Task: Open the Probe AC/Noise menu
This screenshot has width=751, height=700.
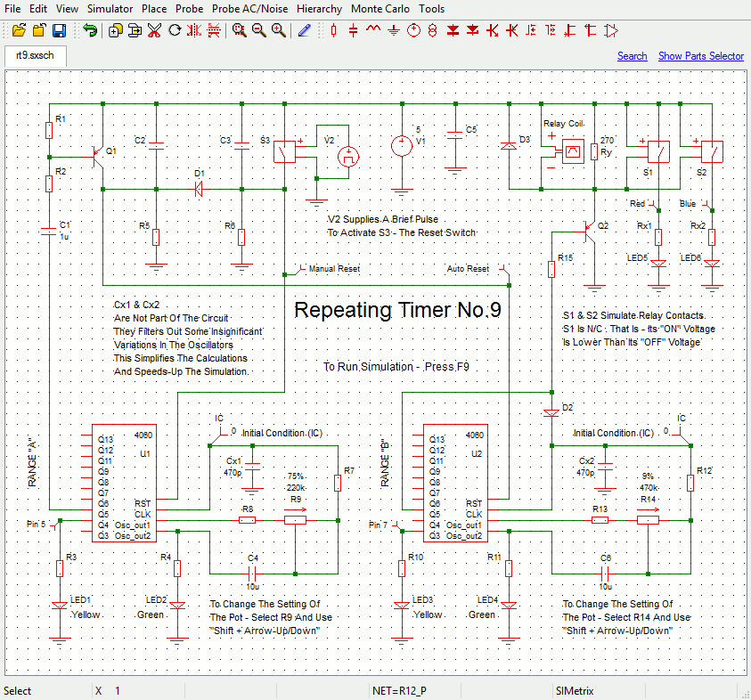Action: pyautogui.click(x=250, y=9)
